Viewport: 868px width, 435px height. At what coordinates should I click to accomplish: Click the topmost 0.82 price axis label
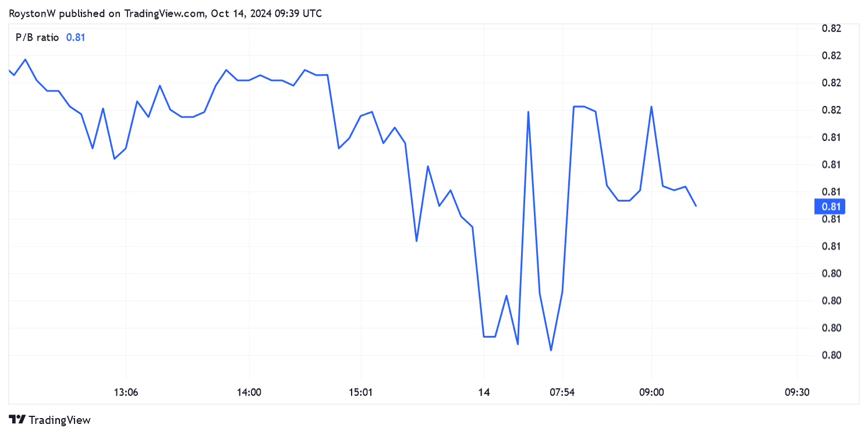point(830,29)
